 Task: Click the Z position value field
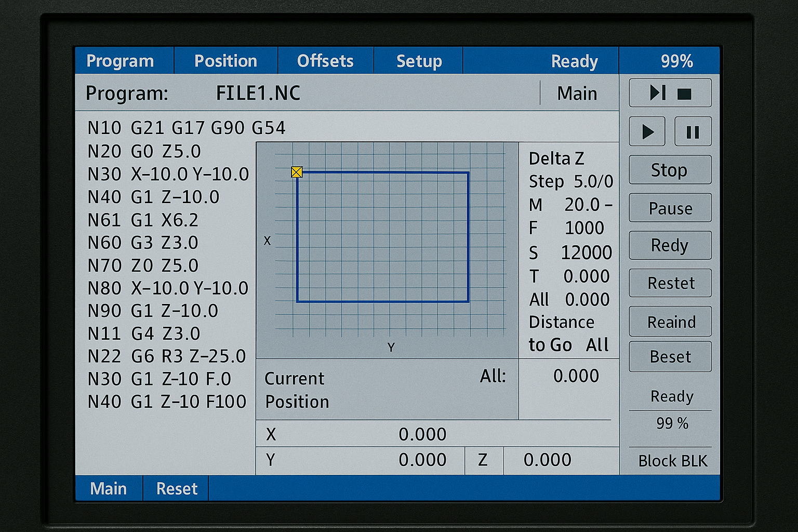click(x=547, y=460)
